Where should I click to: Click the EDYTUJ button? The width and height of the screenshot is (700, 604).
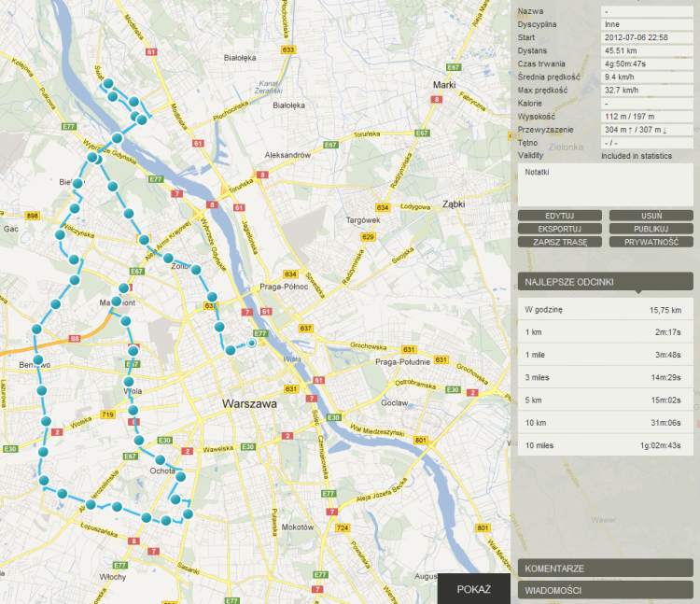[x=559, y=216]
